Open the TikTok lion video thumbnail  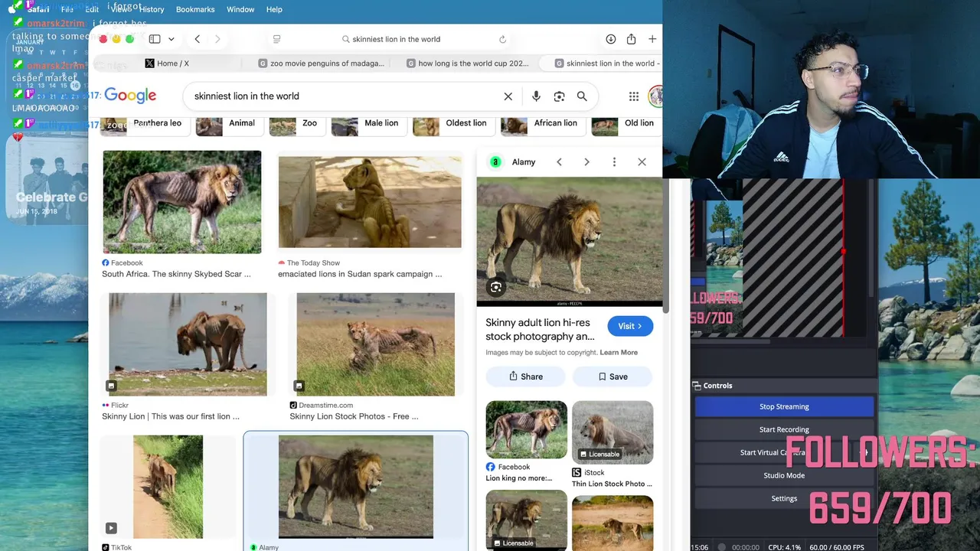[x=168, y=487]
